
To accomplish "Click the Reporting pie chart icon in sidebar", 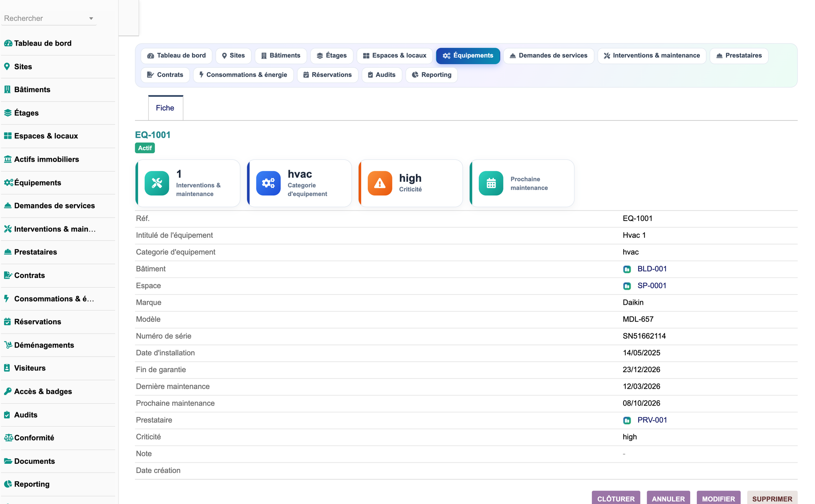I will pos(8,484).
